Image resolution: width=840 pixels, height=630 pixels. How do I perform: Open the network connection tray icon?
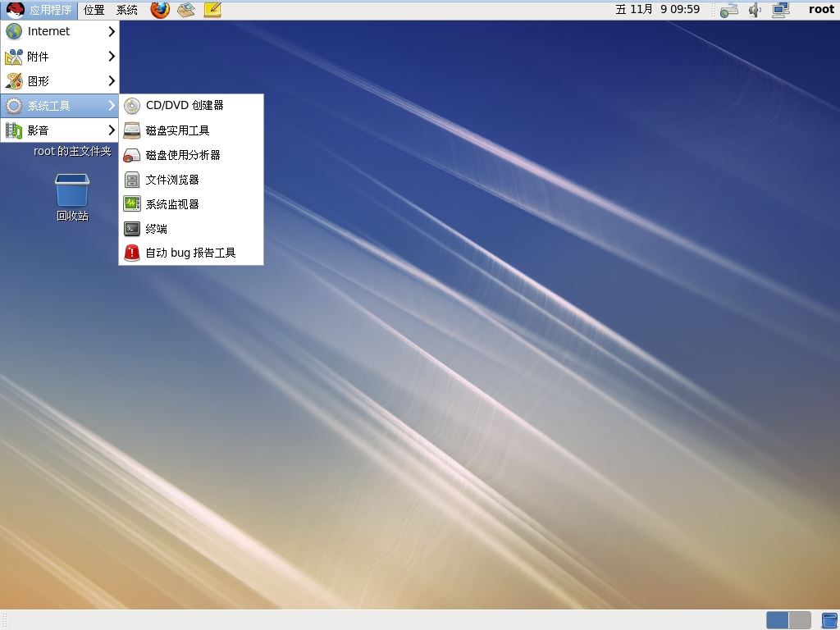click(x=781, y=10)
